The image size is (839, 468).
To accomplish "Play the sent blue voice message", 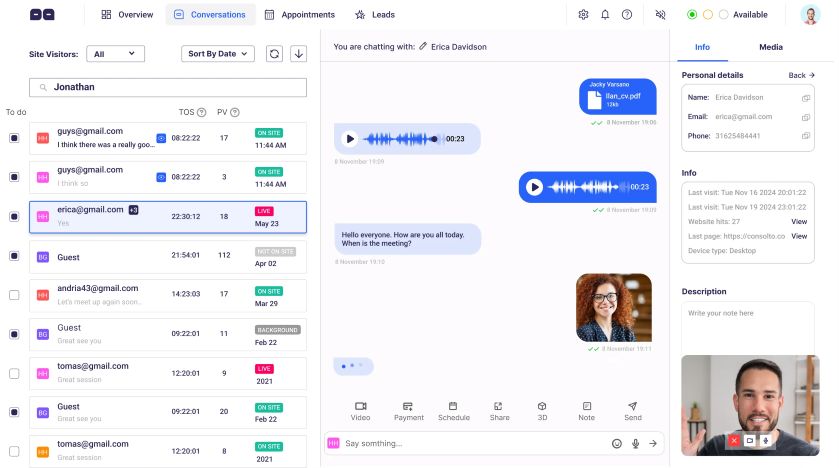I will (x=534, y=187).
